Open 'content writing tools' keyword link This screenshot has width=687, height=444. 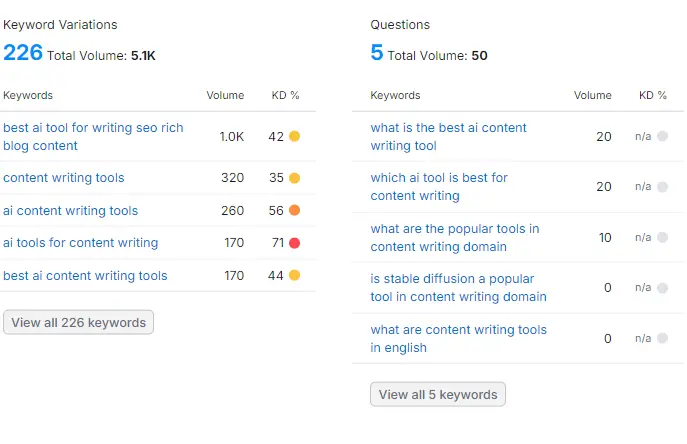pyautogui.click(x=64, y=178)
